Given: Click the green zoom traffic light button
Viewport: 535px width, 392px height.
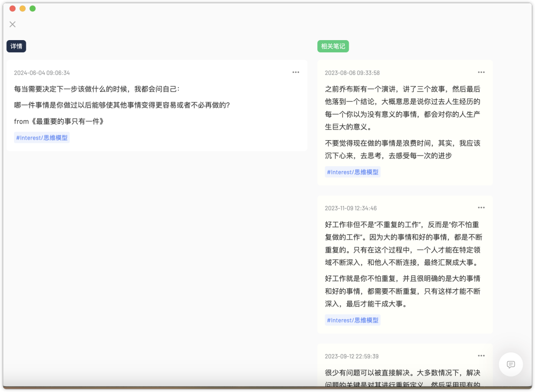Looking at the screenshot, I should pyautogui.click(x=34, y=9).
